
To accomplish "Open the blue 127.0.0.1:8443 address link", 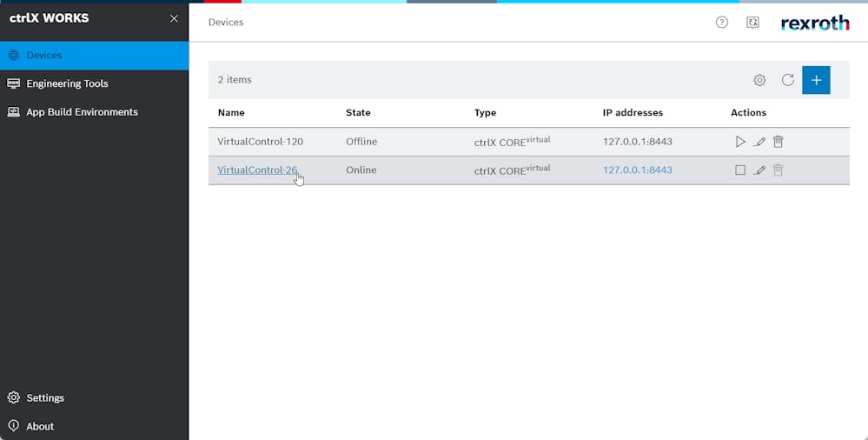I will 637,170.
